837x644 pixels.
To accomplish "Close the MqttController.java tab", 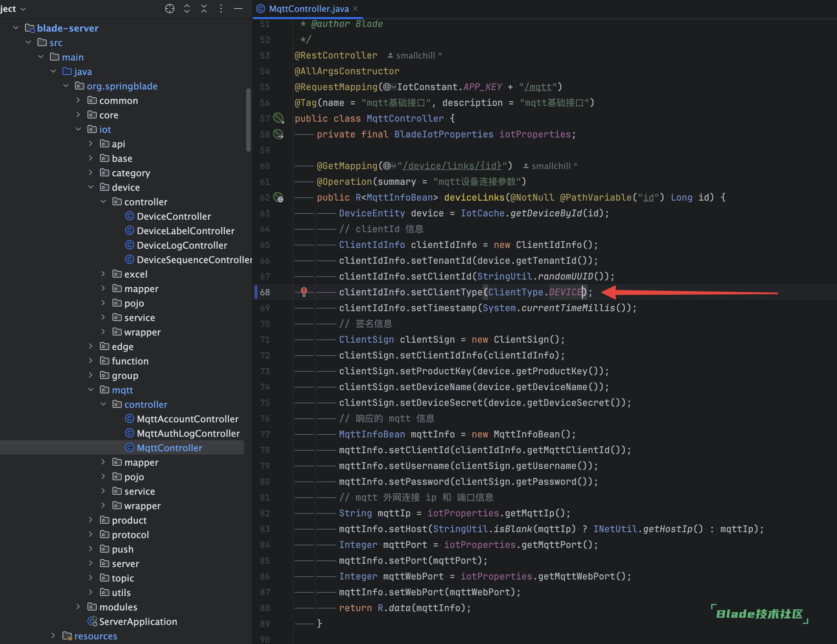I will [355, 9].
